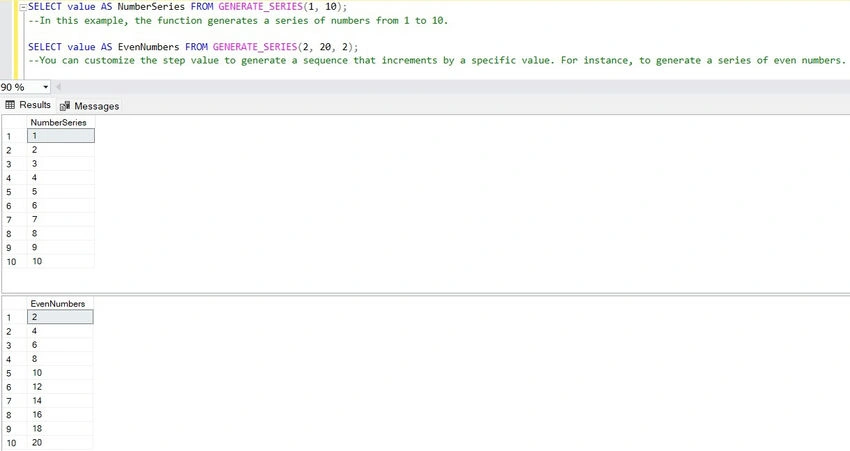The image size is (850, 451).
Task: Click the Messages tab icon
Action: (x=65, y=106)
